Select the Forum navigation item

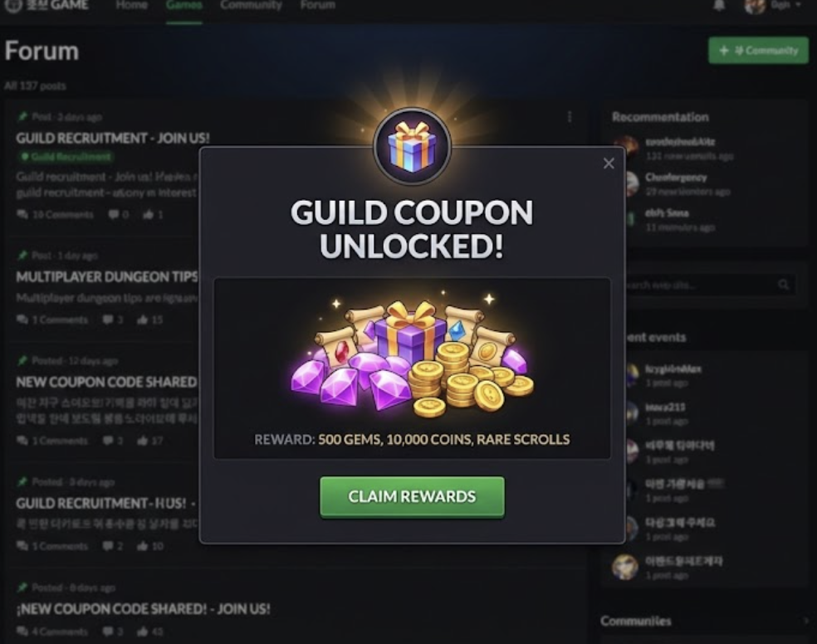[317, 5]
